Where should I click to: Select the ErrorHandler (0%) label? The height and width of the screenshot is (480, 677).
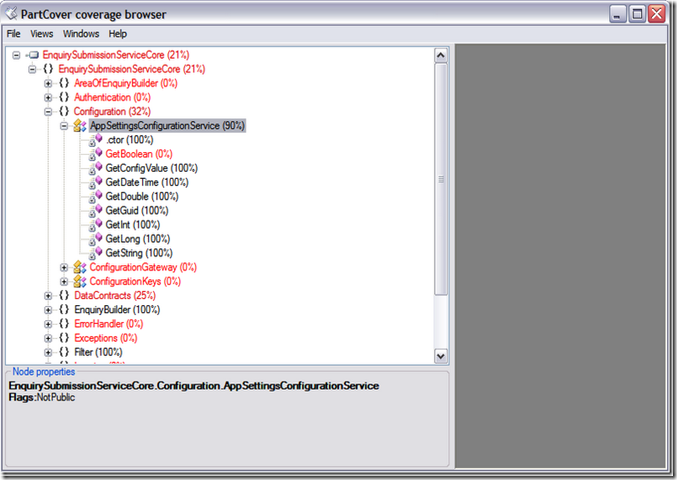[x=108, y=324]
